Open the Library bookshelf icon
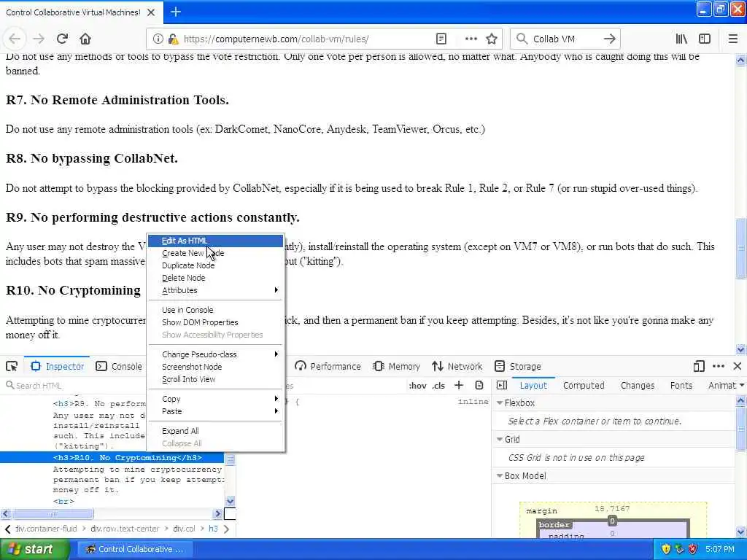This screenshot has height=560, width=747. point(681,39)
